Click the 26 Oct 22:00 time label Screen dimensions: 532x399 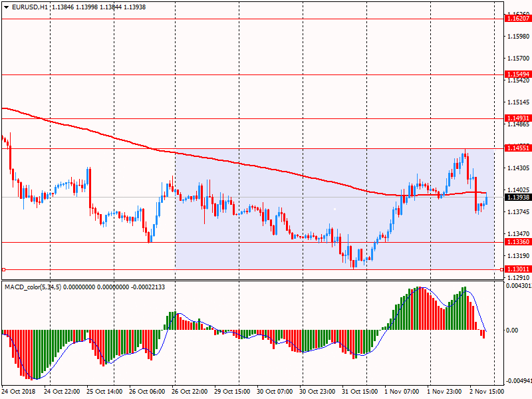pos(190,391)
